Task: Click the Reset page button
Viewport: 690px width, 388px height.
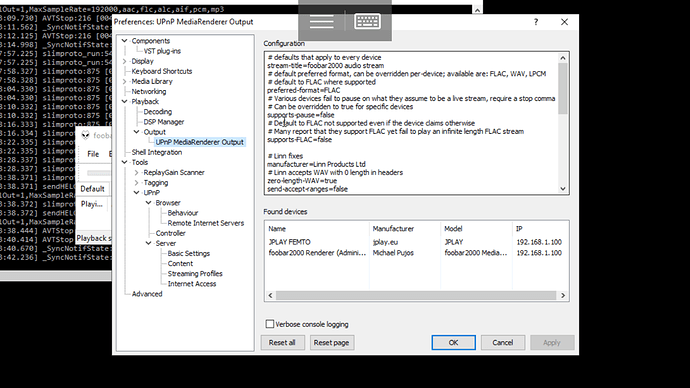Action: (x=331, y=342)
